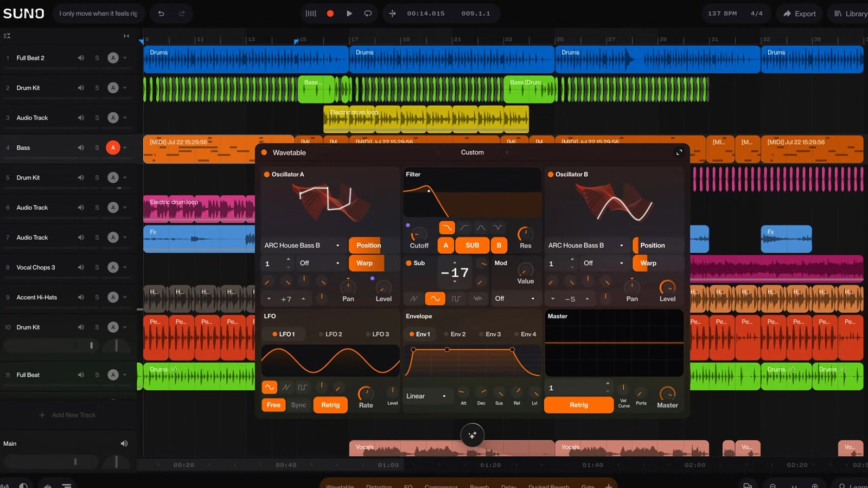Switch to the Env 2 tab
The image size is (868, 488).
tap(455, 334)
